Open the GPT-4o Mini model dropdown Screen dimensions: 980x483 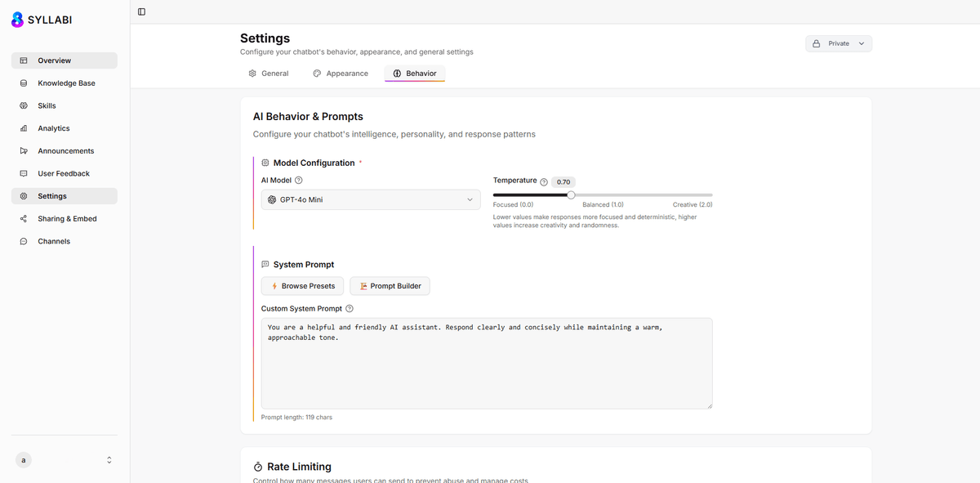point(371,199)
